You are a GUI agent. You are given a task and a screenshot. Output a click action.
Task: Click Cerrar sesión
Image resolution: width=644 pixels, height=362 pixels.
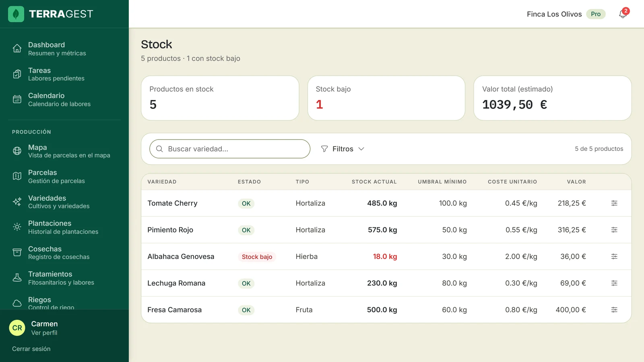click(x=31, y=349)
